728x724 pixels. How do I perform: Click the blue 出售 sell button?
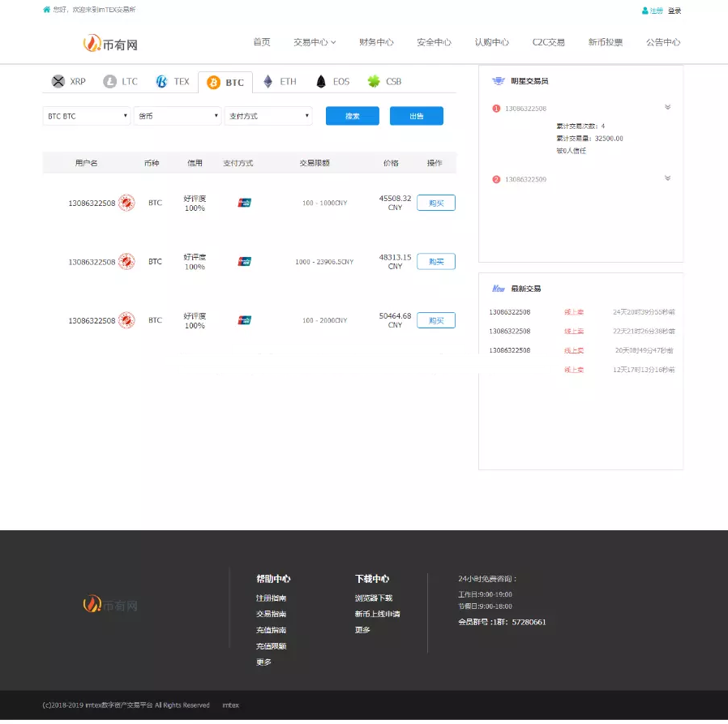coord(417,116)
